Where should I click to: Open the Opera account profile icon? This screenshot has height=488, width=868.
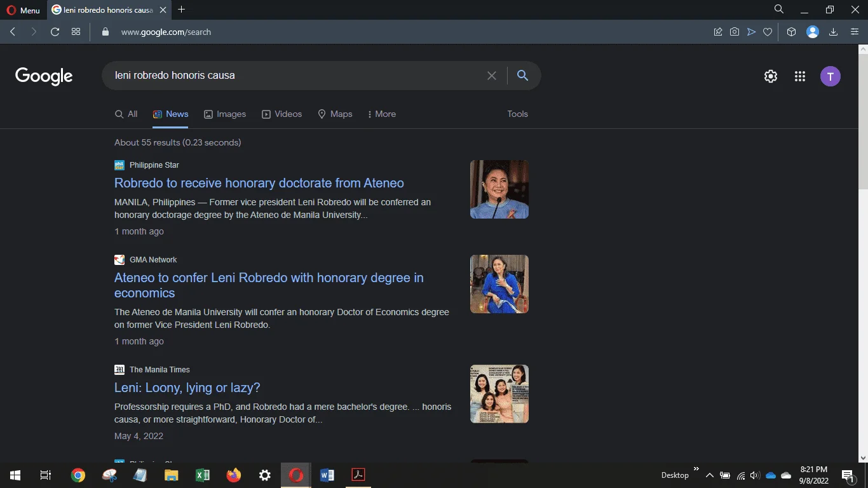(813, 32)
